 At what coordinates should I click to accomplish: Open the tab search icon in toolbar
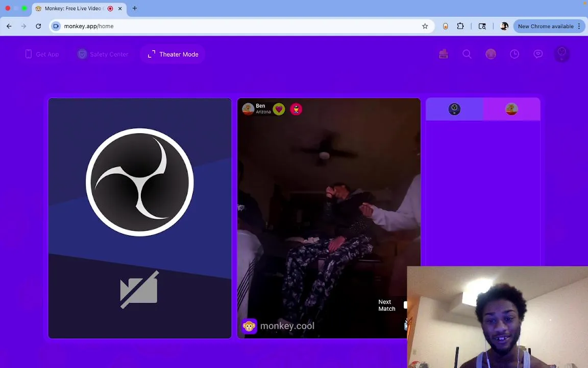(x=482, y=26)
